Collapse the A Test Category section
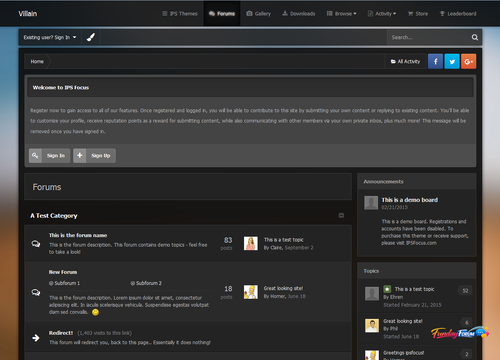The image size is (500, 360). tap(341, 215)
